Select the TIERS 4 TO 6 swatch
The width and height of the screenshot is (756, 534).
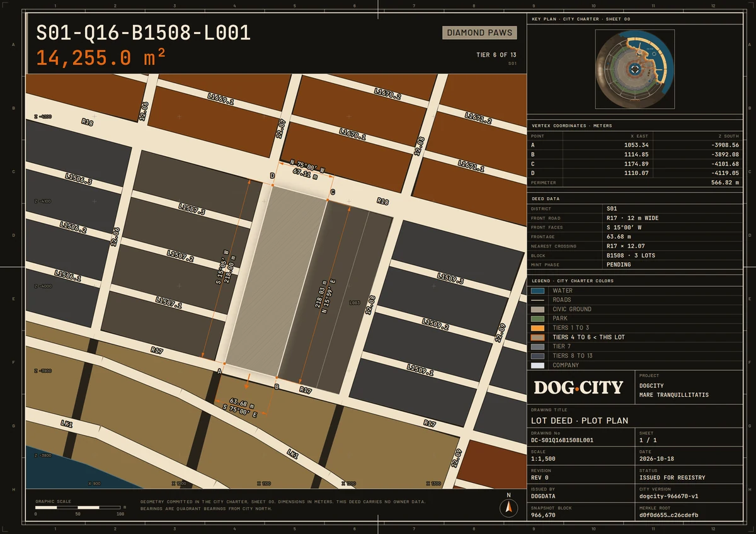coord(537,338)
